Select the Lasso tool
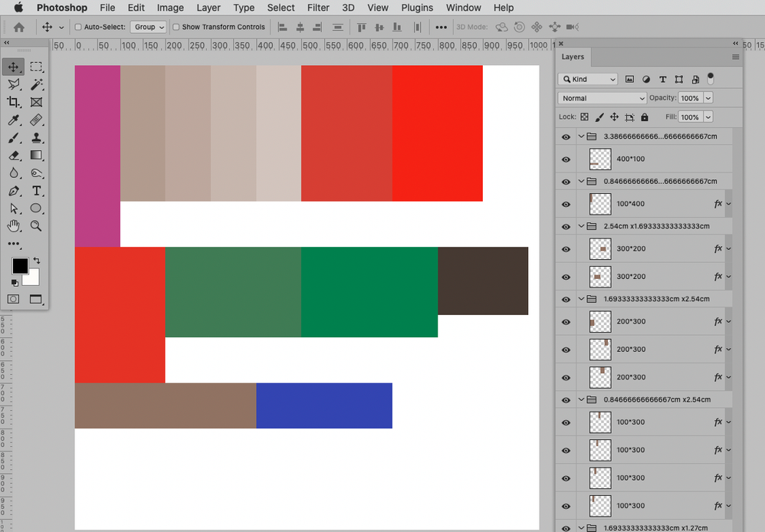The image size is (765, 532). click(13, 84)
